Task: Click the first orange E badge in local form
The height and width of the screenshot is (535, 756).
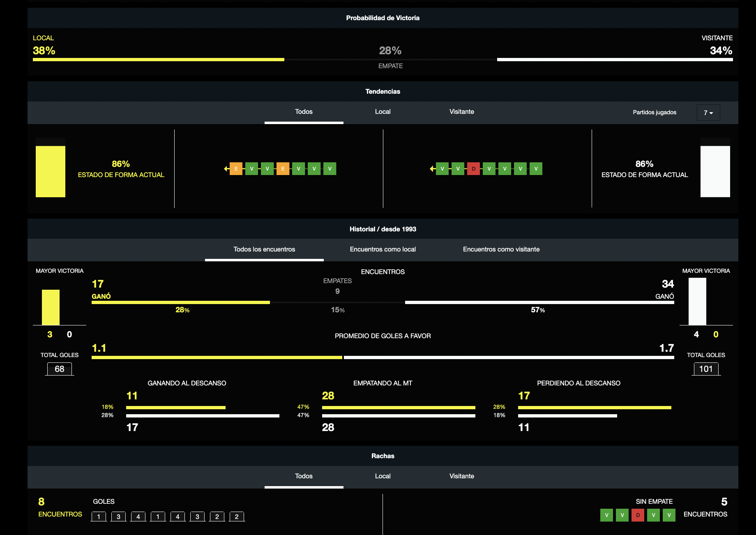Action: (x=236, y=169)
